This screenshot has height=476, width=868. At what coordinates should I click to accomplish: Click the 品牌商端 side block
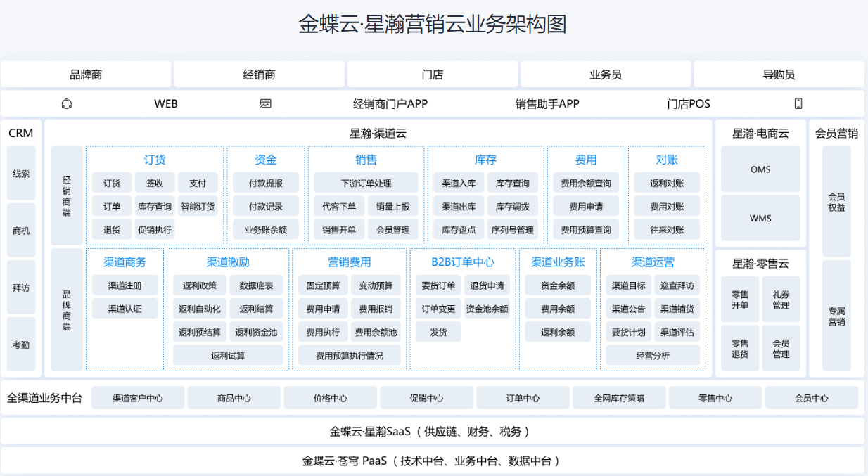click(x=67, y=310)
